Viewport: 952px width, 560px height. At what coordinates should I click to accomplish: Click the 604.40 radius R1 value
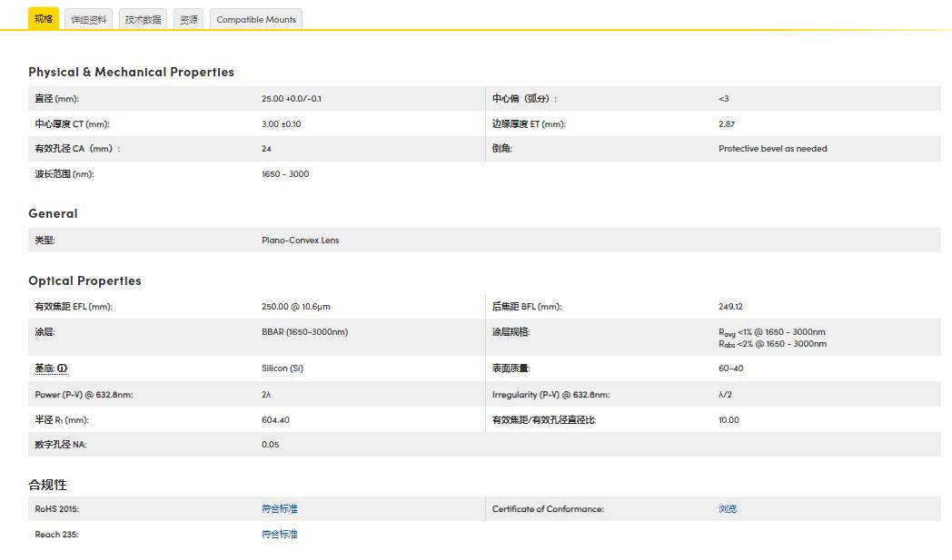point(275,420)
